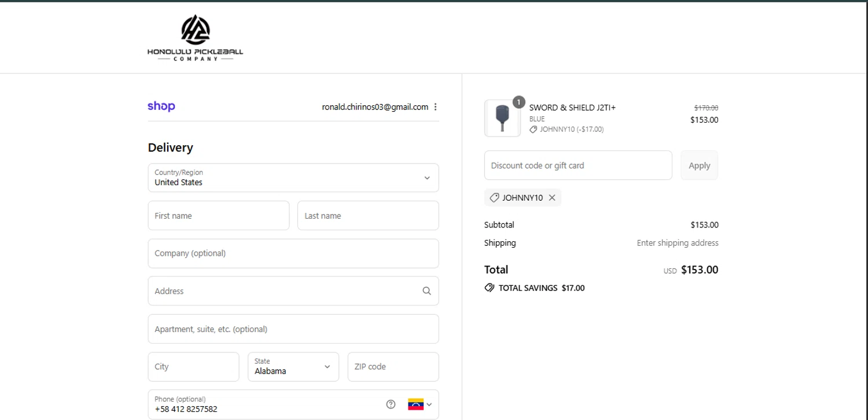Click the BLUE variant text
The height and width of the screenshot is (420, 868).
[x=537, y=119]
